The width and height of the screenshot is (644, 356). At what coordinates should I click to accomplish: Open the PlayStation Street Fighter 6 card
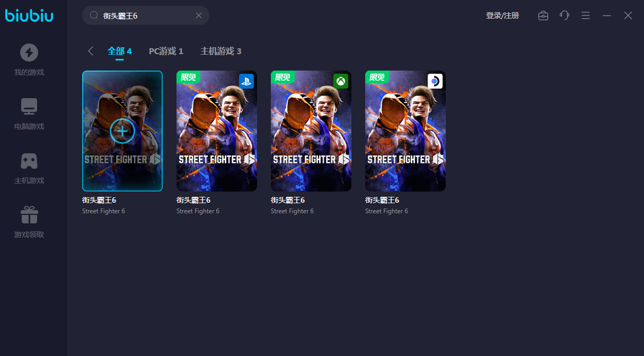coord(217,131)
